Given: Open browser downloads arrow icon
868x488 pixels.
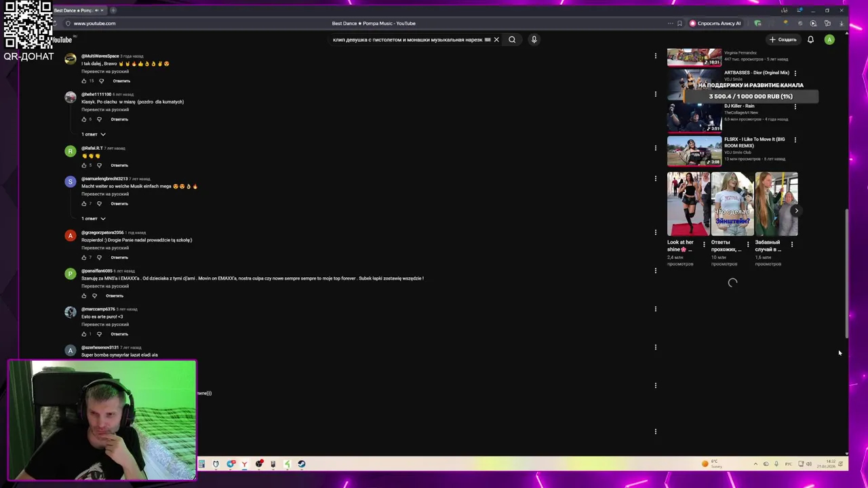Looking at the screenshot, I should 842,23.
